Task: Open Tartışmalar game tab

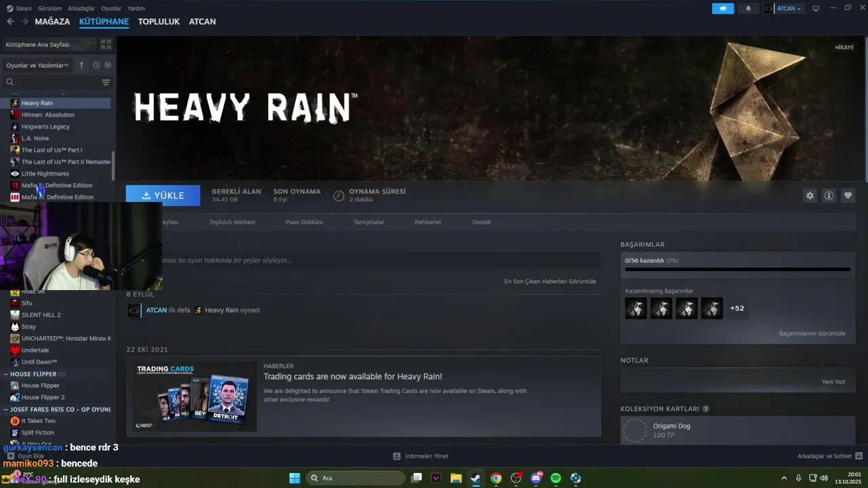Action: click(369, 222)
